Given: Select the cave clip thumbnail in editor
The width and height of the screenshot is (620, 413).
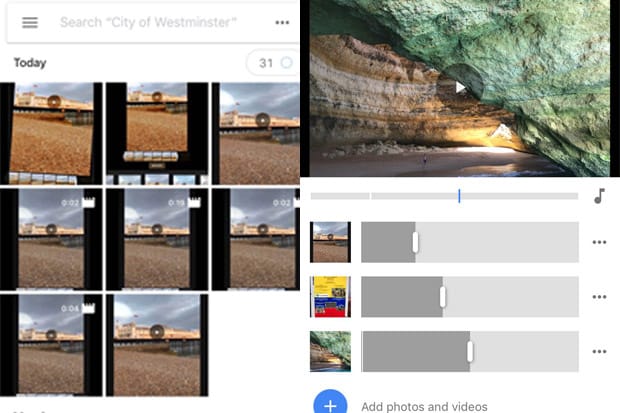Looking at the screenshot, I should pos(330,351).
